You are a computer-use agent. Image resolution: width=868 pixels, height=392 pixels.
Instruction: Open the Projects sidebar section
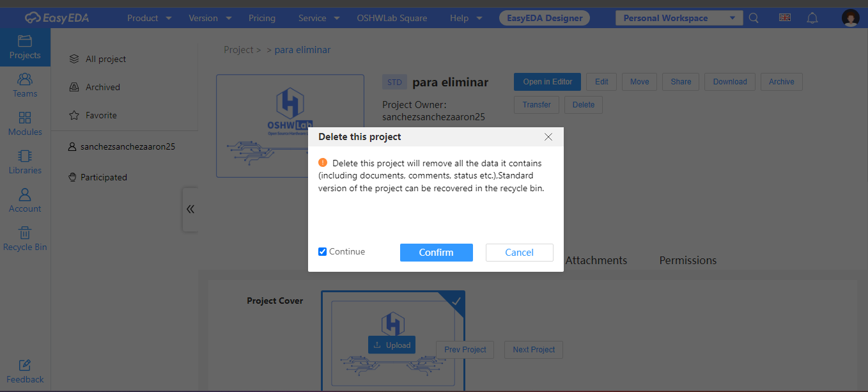[25, 47]
